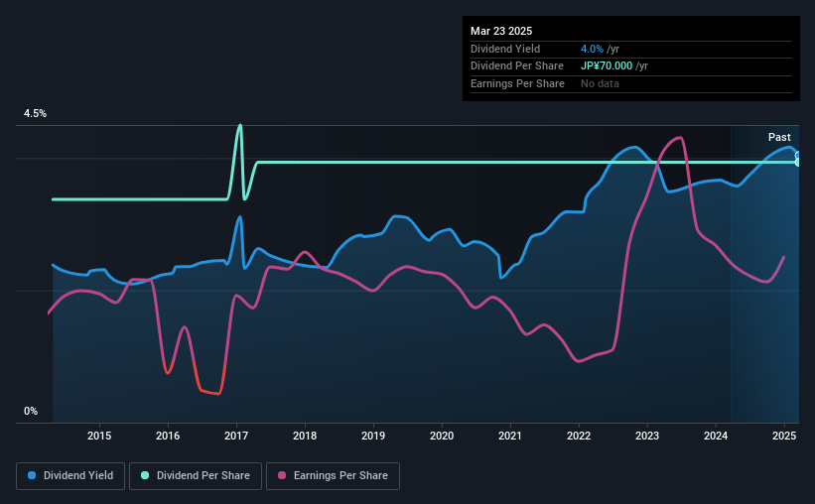
Task: Click the No data earnings value
Action: pyautogui.click(x=600, y=83)
